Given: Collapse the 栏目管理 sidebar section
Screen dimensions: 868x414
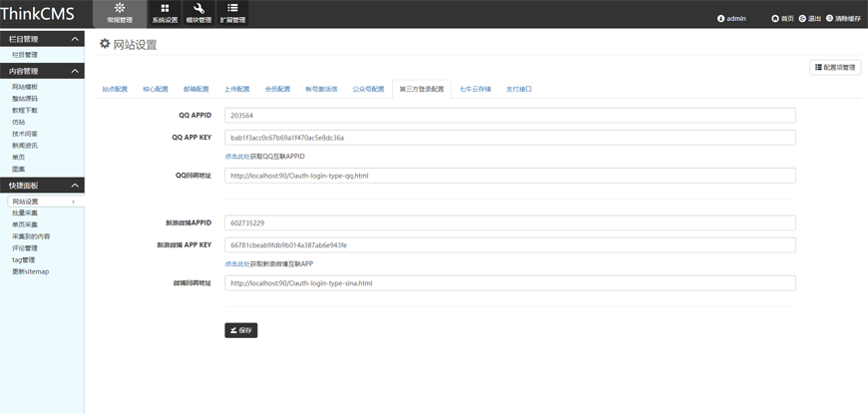Looking at the screenshot, I should [x=75, y=39].
